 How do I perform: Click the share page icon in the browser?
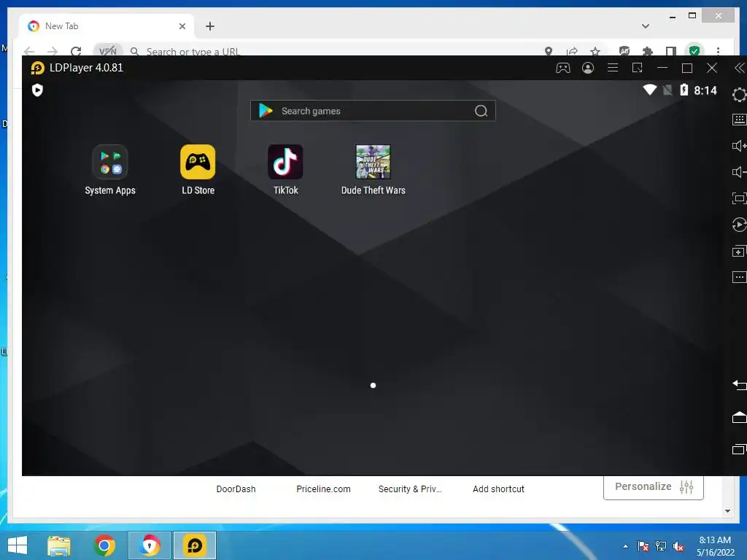[x=572, y=51]
